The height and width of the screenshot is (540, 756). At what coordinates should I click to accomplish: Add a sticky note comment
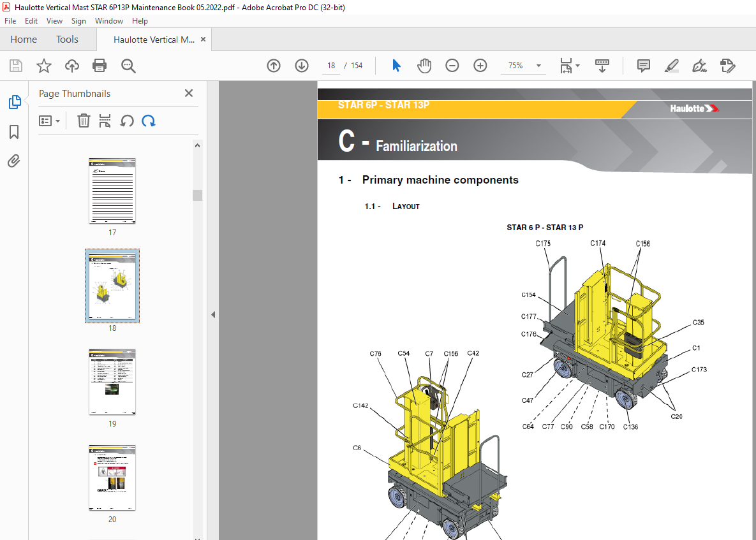point(644,66)
